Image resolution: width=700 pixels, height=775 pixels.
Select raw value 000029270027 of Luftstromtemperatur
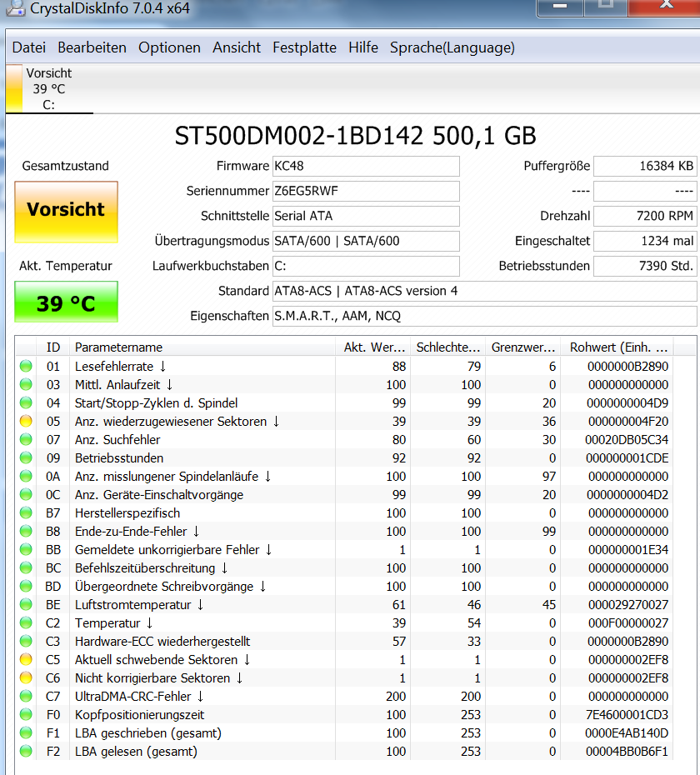click(x=627, y=605)
